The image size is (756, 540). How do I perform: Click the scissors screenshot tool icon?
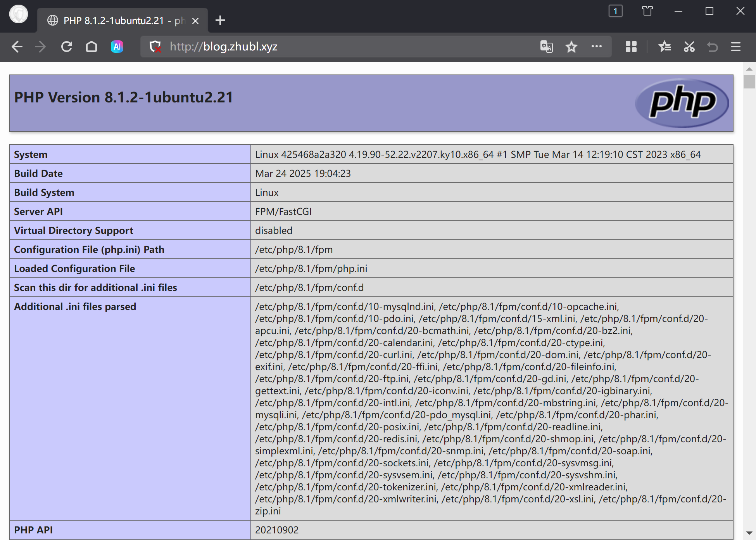click(x=689, y=47)
